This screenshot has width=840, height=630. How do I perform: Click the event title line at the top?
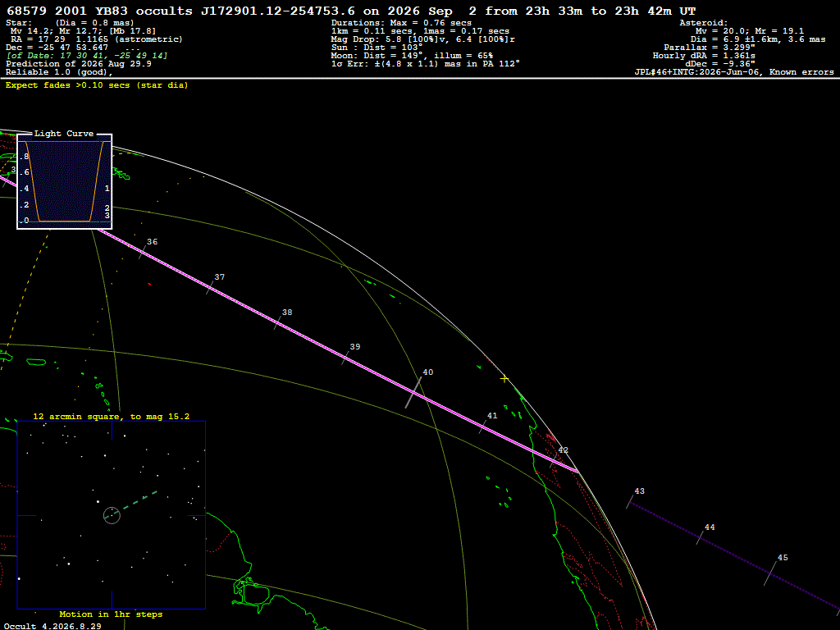click(351, 11)
